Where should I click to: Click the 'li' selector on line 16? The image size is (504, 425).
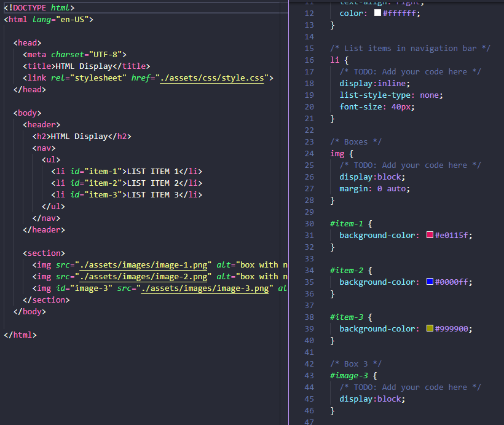tap(334, 60)
